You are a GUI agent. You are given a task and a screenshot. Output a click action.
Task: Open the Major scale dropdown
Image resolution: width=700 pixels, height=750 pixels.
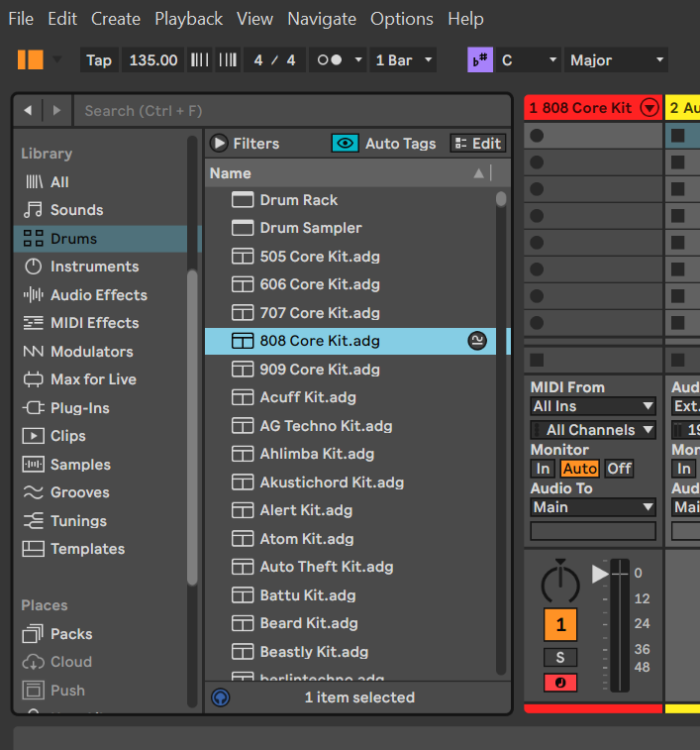point(616,60)
